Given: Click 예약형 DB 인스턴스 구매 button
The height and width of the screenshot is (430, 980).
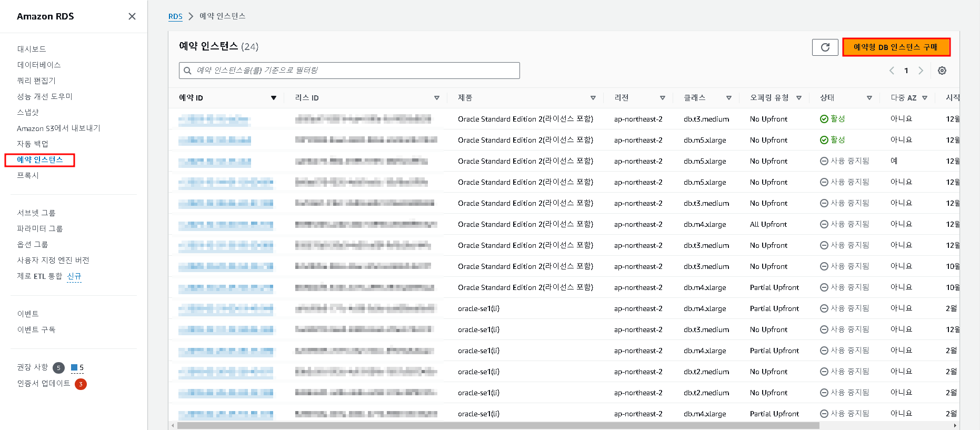Looking at the screenshot, I should (896, 47).
